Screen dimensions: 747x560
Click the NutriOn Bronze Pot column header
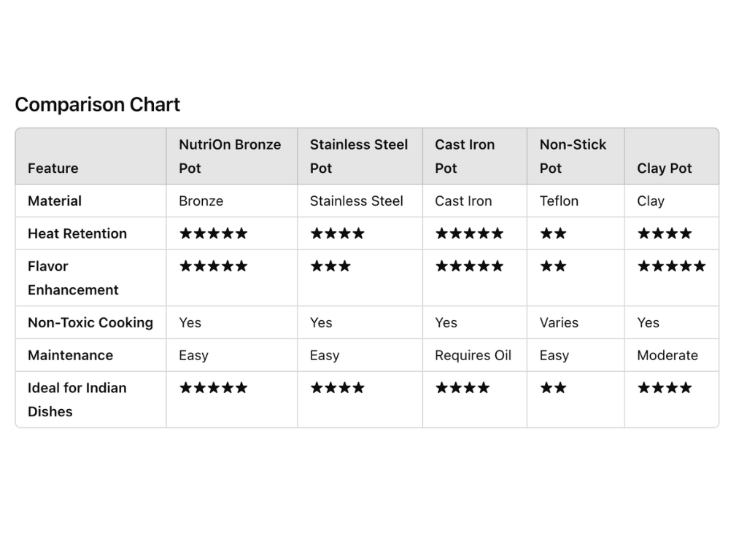[x=230, y=156]
